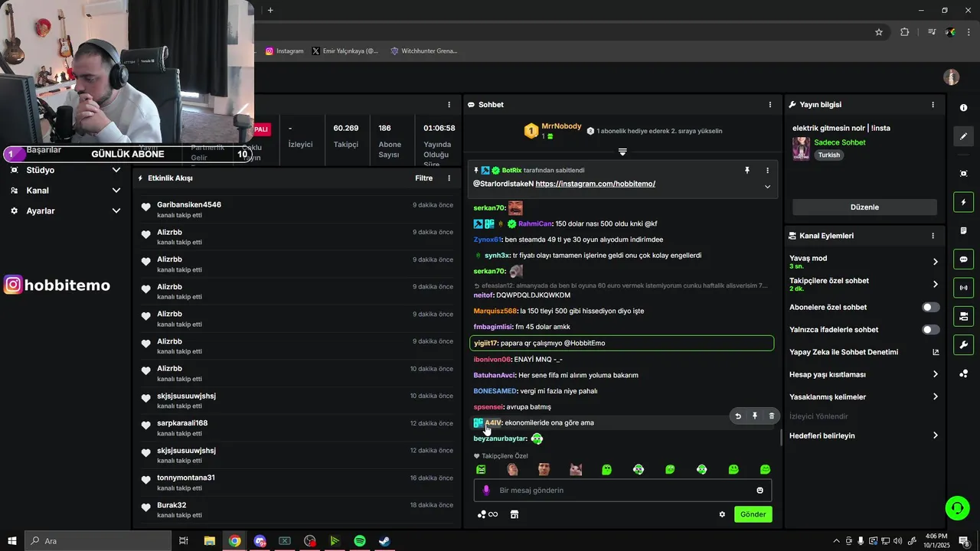Screen dimensions: 980x551
Task: Open the notes page icon in right sidebar
Action: point(963,231)
